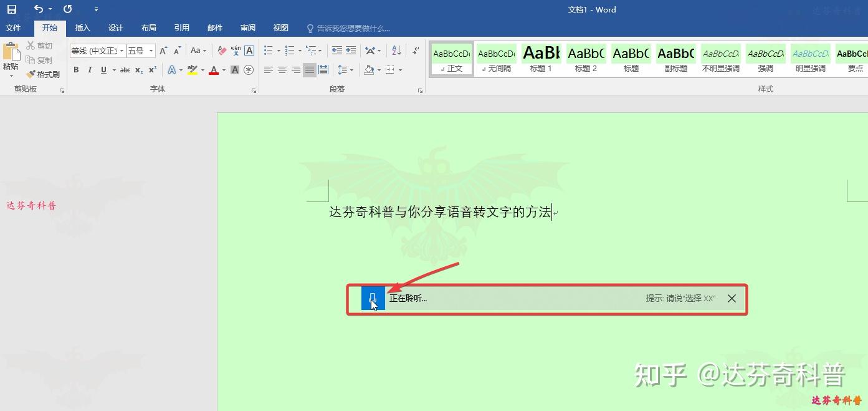868x411 pixels.
Task: Click the 复制 button
Action: [39, 60]
